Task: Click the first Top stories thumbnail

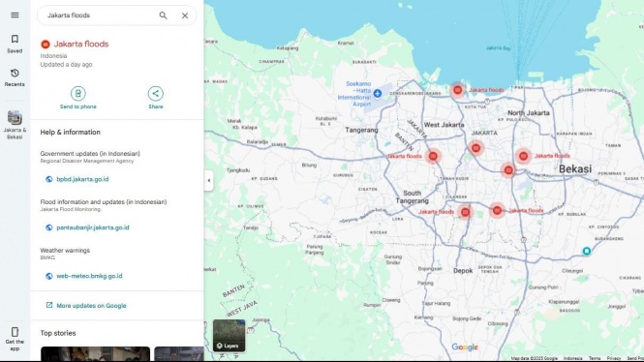Action: click(x=95, y=354)
